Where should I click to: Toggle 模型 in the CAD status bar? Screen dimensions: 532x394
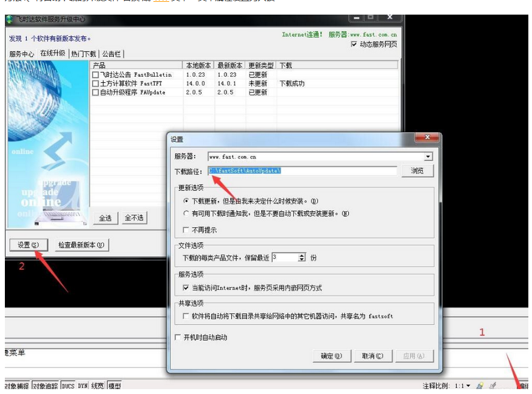[x=114, y=386]
